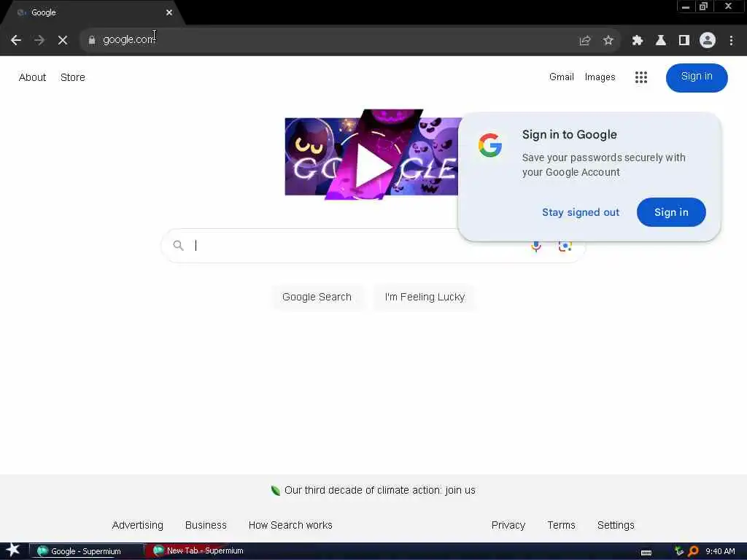The width and height of the screenshot is (747, 560).
Task: Restore down the browser window
Action: pos(703,7)
